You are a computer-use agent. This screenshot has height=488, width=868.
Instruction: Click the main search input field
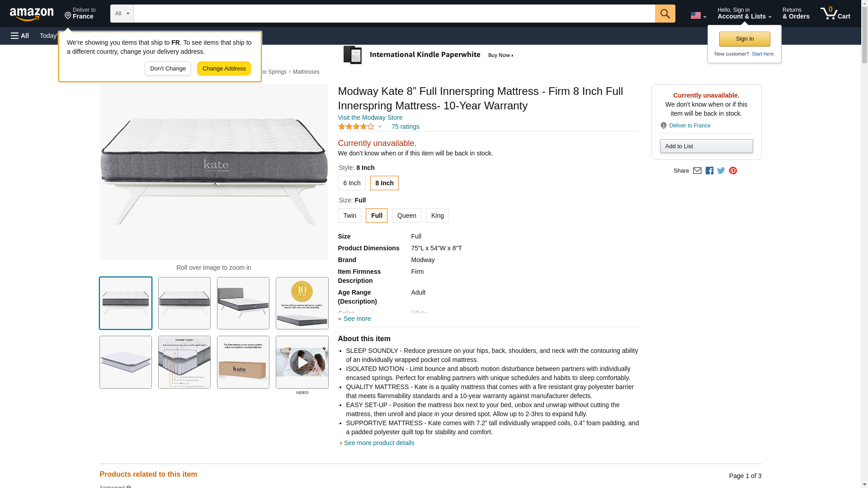tap(394, 14)
